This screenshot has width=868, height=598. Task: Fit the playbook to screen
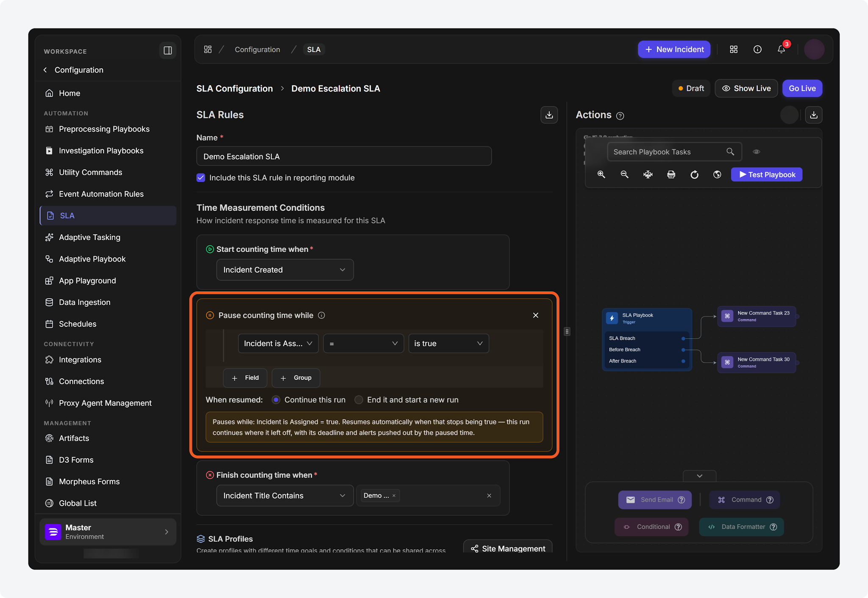click(648, 174)
